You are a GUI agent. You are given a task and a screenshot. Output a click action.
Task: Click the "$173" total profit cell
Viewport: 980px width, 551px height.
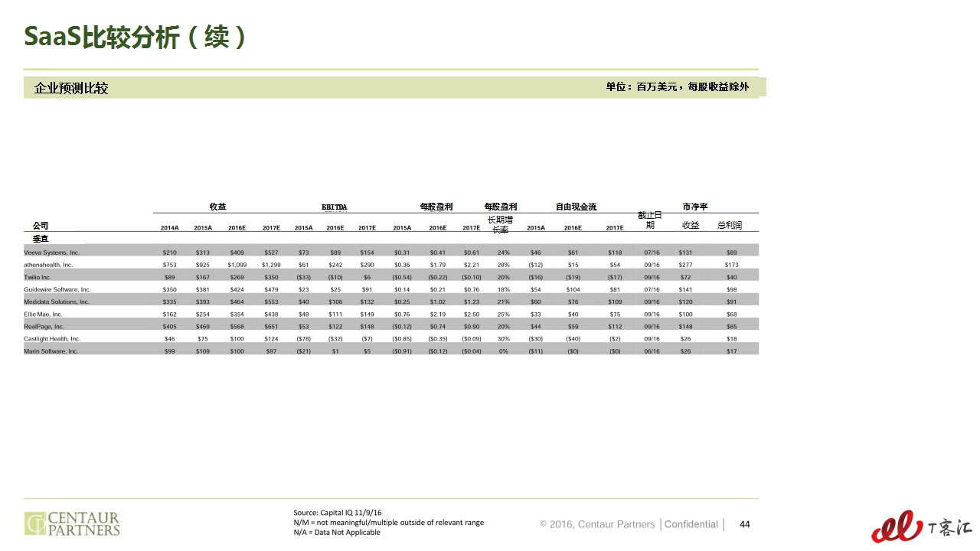pyautogui.click(x=732, y=265)
